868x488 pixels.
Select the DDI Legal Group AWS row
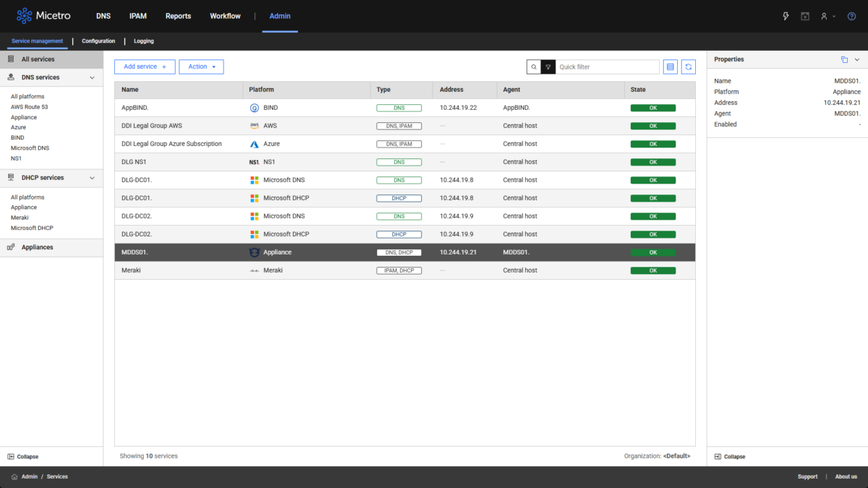coord(404,126)
